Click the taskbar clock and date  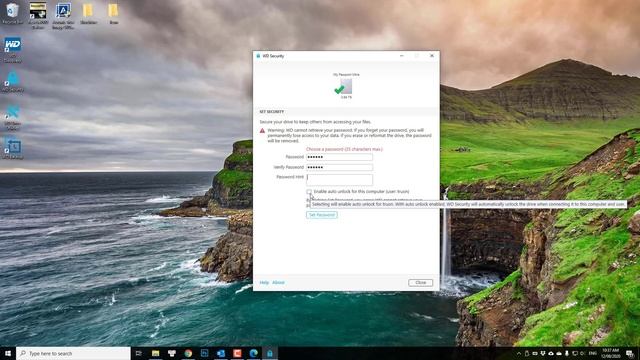coord(610,353)
